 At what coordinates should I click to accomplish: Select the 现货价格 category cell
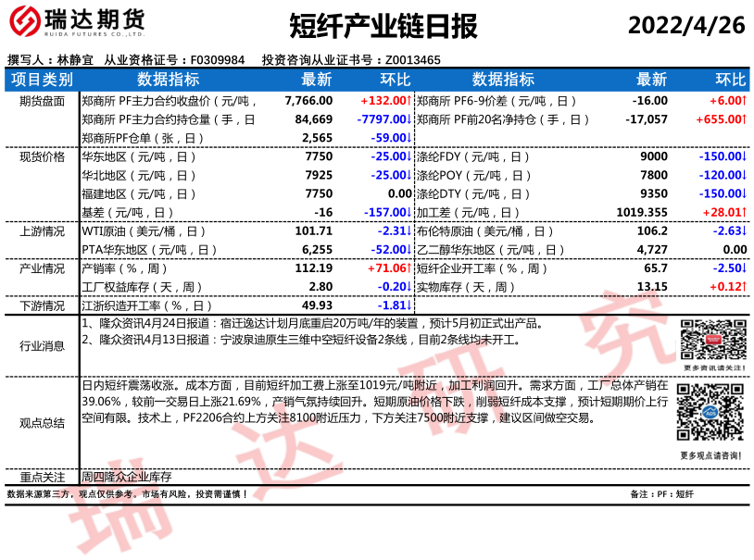click(42, 156)
